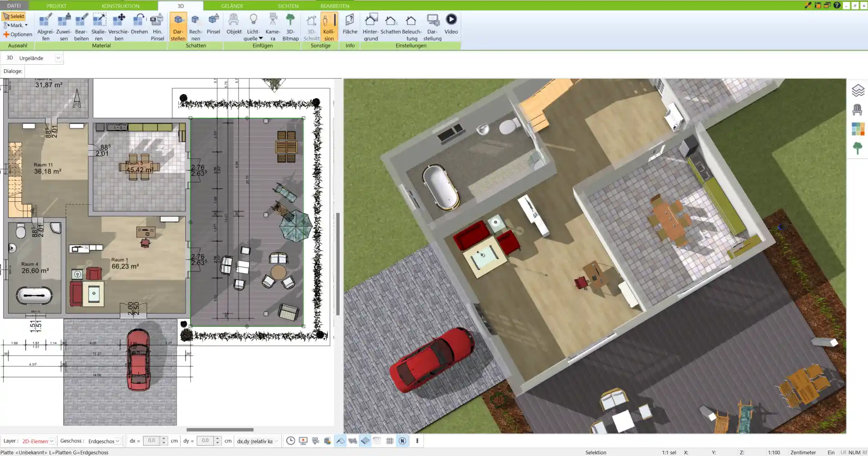Select the Verschieben material tool

tap(119, 27)
